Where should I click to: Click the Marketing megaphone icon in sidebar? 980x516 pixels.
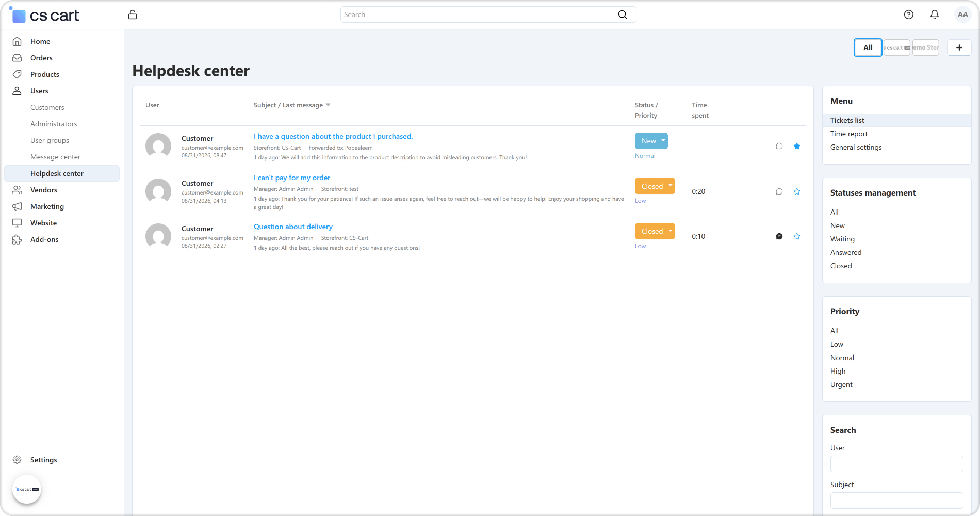point(17,206)
